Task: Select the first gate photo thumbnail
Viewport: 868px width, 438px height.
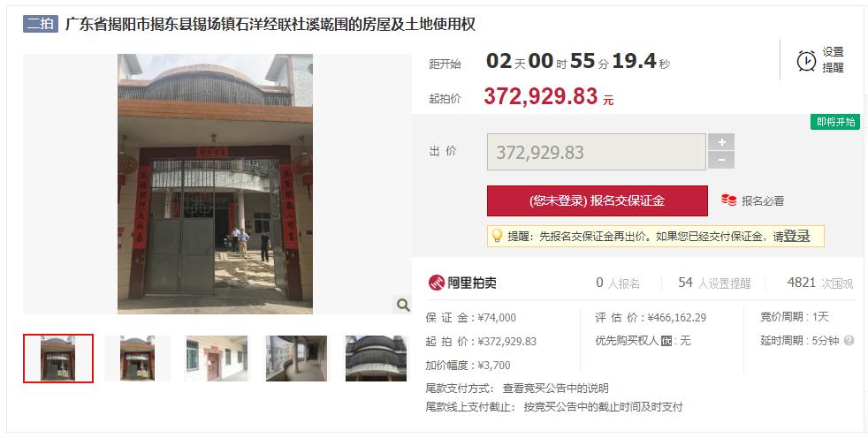Action: [58, 359]
